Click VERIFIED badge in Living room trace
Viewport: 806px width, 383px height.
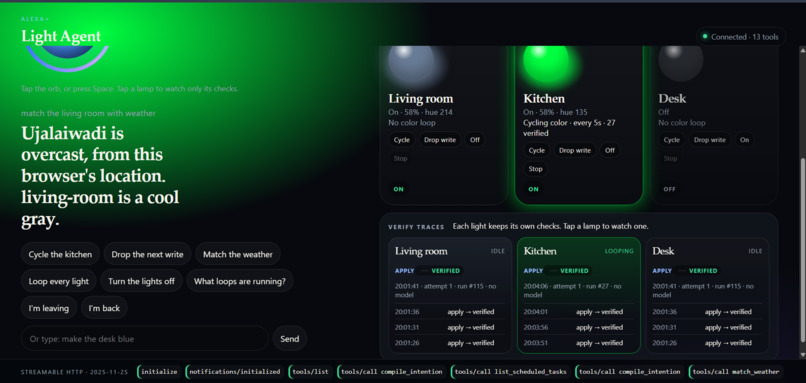(x=445, y=270)
